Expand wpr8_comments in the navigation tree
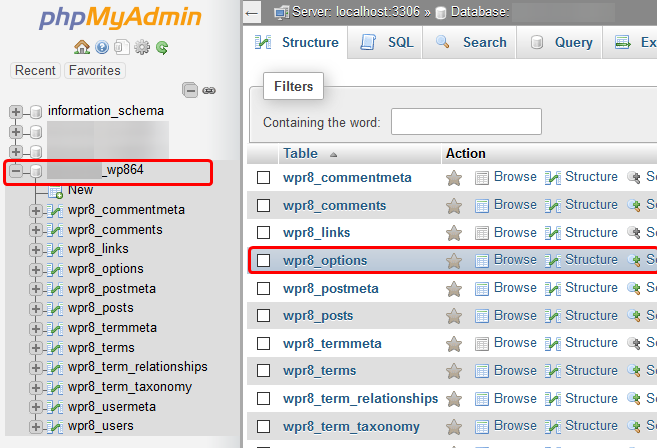Screen dimensions: 657x448 coord(36,230)
